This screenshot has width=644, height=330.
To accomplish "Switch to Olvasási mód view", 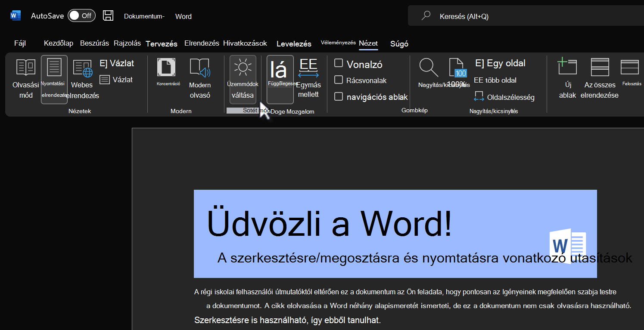I will [x=26, y=79].
